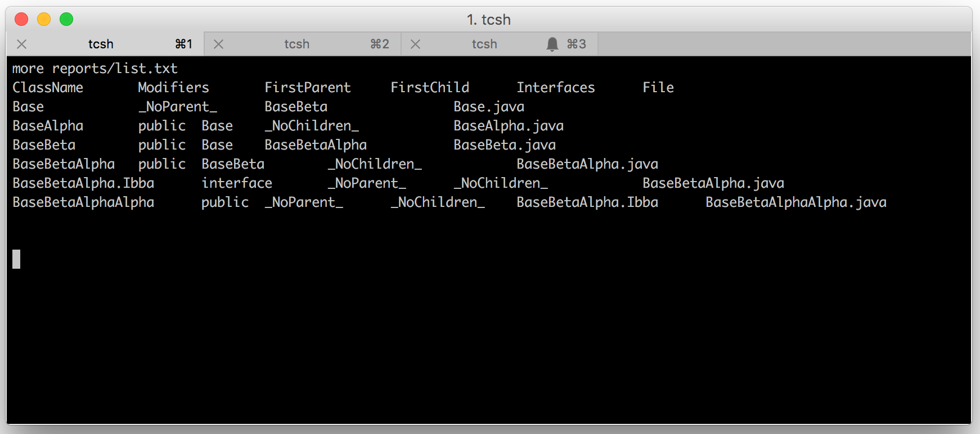Click the BaseBetaAlphaAlpha.java file name

pos(796,202)
